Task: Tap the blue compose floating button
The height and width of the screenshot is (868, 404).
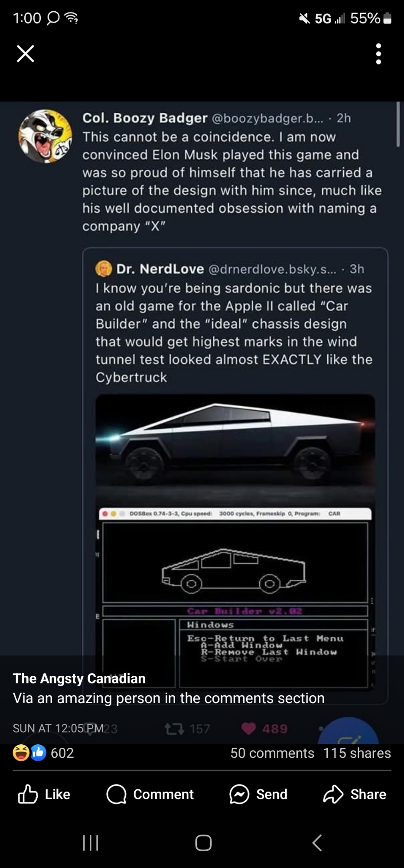Action: [x=349, y=733]
